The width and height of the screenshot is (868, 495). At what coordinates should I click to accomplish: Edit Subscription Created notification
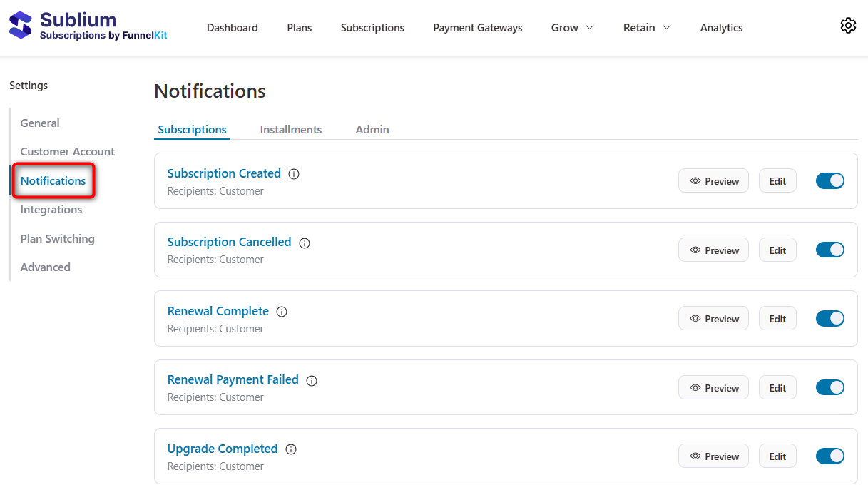pos(777,181)
